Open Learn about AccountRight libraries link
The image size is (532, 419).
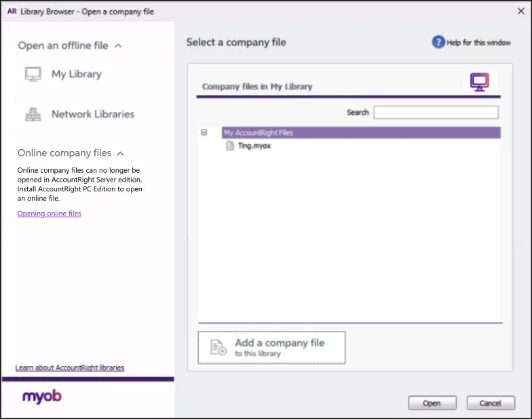click(x=69, y=367)
